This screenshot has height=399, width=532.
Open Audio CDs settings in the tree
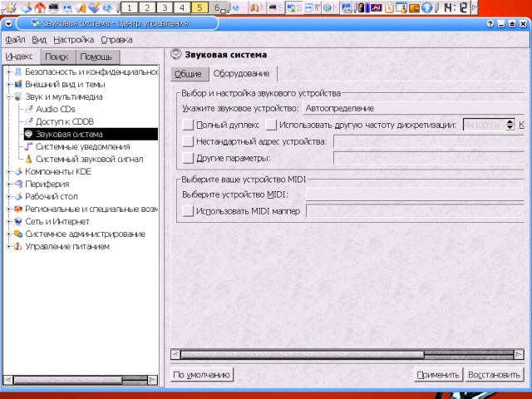55,109
